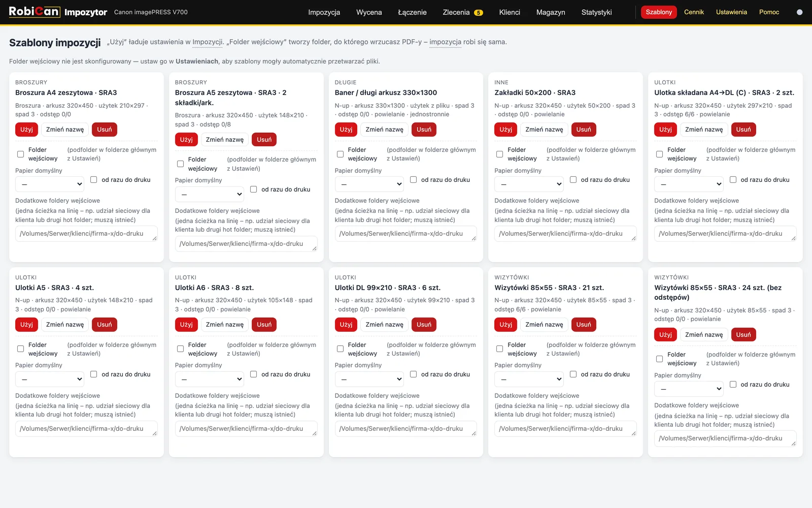Click additional folders textarea on Ulotki A5 card
Viewport: 812px width, 508px height.
[x=86, y=429]
